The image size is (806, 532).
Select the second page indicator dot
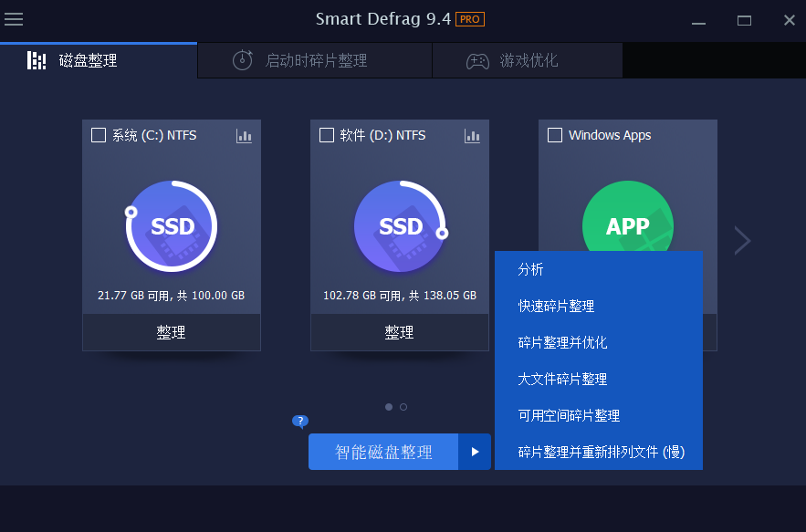[403, 407]
